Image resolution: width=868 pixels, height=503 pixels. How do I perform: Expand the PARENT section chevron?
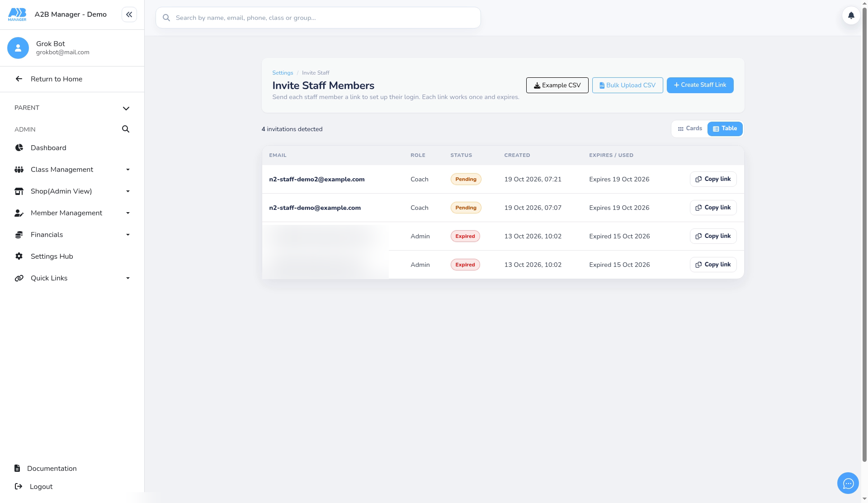[x=126, y=108]
